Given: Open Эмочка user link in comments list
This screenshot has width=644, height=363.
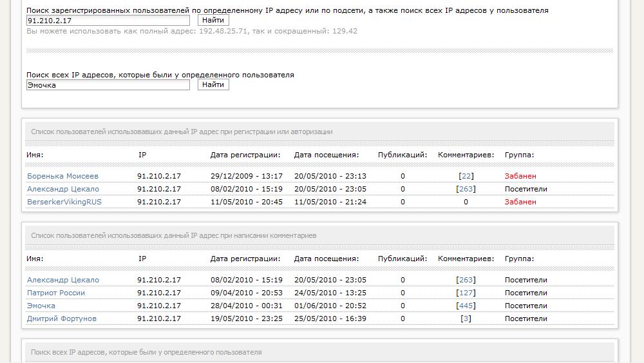Looking at the screenshot, I should pyautogui.click(x=41, y=306).
